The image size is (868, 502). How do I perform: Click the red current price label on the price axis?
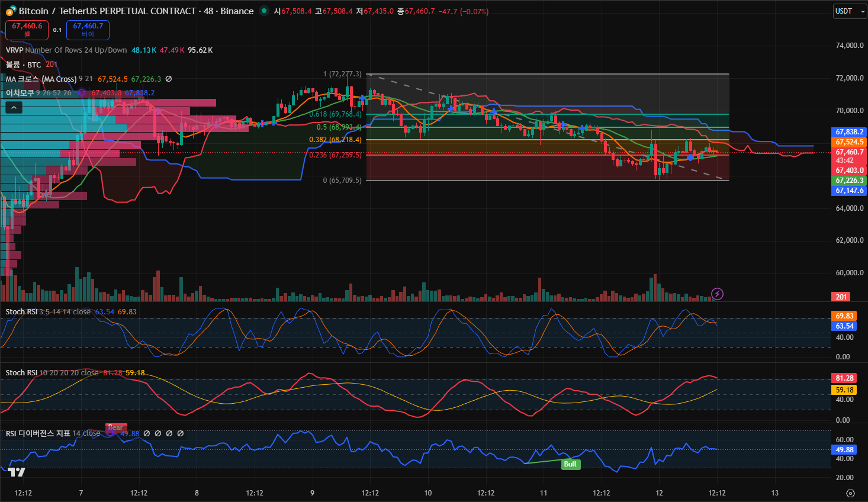850,156
